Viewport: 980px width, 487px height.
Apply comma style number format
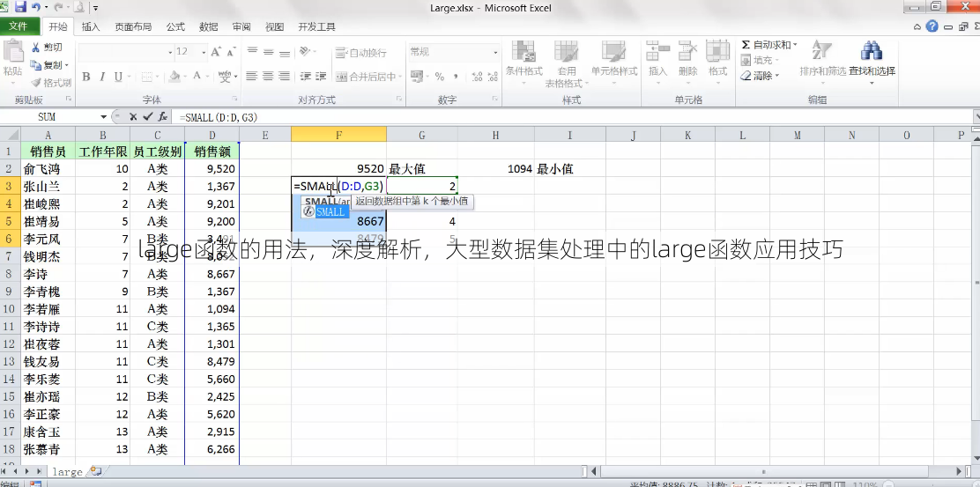tap(455, 77)
